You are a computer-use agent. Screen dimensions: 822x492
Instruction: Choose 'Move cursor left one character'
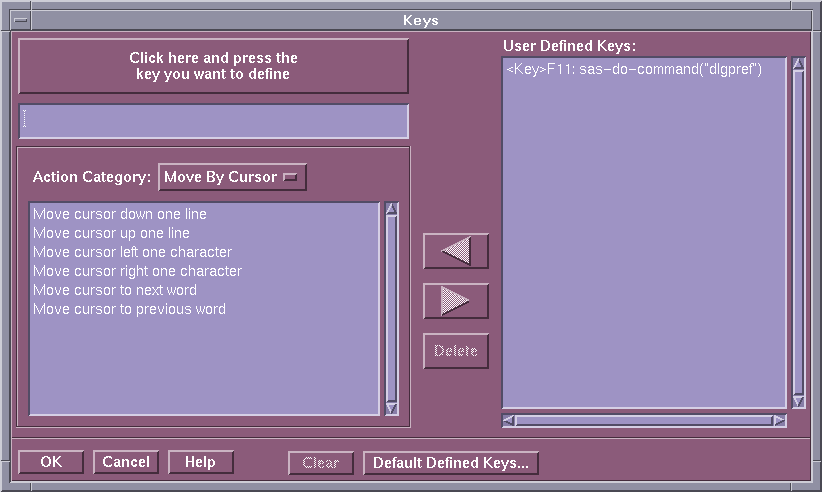(132, 252)
